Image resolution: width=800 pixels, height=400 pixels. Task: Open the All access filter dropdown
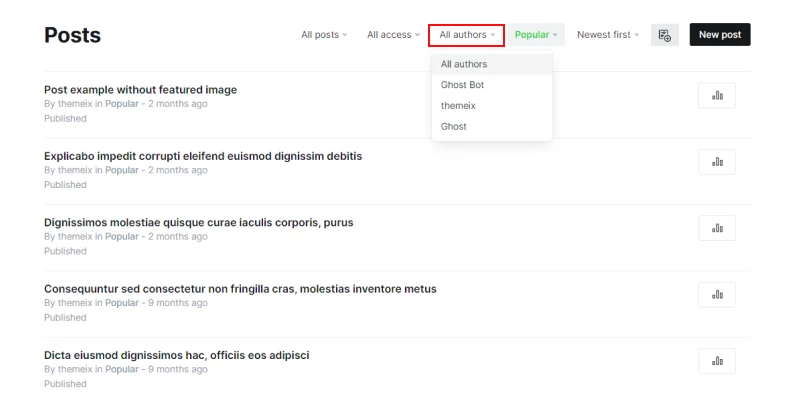(x=393, y=35)
